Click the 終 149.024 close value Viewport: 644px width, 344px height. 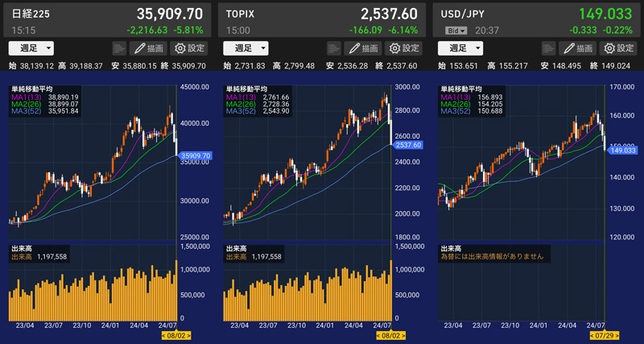pyautogui.click(x=610, y=66)
